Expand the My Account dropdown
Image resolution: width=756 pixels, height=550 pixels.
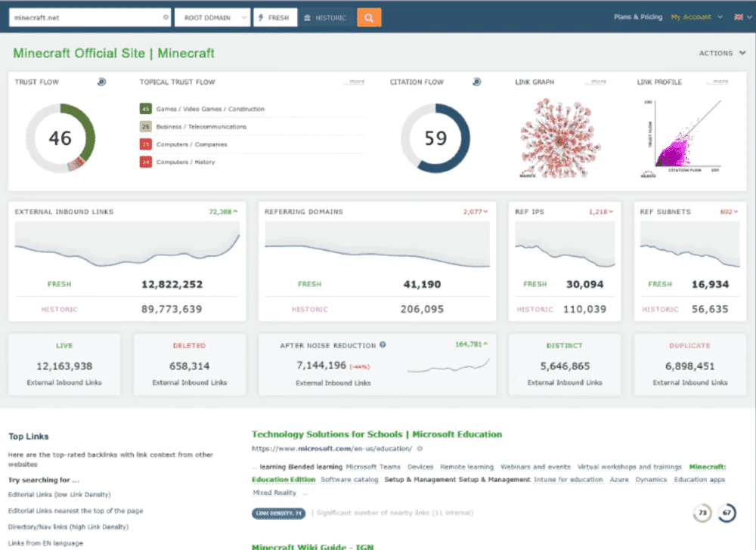(697, 17)
